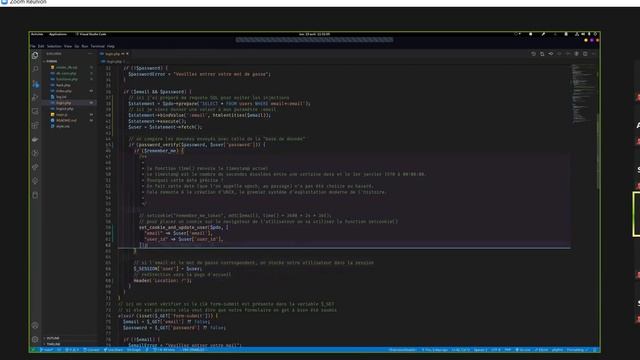
Task: Click the notifications bell in the status bar
Action: pyautogui.click(x=595, y=350)
